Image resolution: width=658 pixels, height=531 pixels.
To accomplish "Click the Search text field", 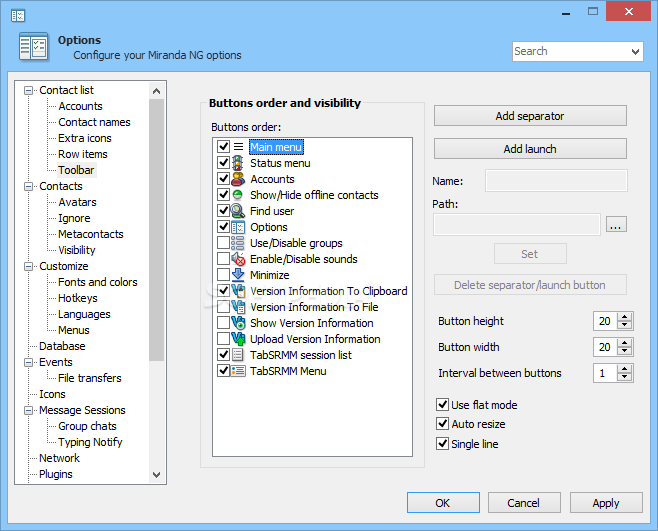I will (x=571, y=52).
